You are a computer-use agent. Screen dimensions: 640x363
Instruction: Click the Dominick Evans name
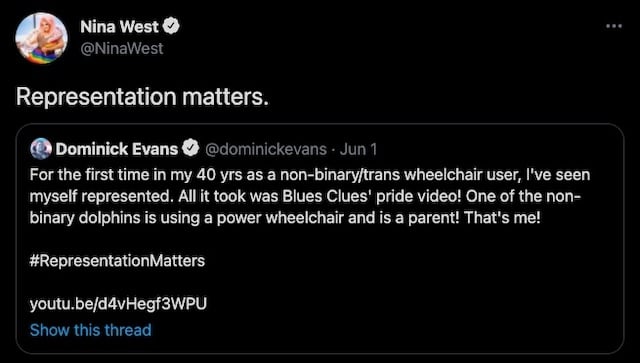117,149
